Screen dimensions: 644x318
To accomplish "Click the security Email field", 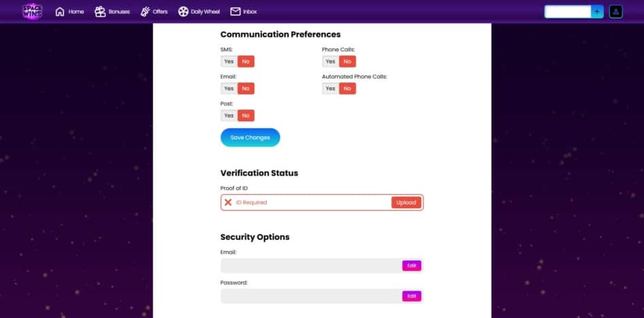I will [321, 266].
